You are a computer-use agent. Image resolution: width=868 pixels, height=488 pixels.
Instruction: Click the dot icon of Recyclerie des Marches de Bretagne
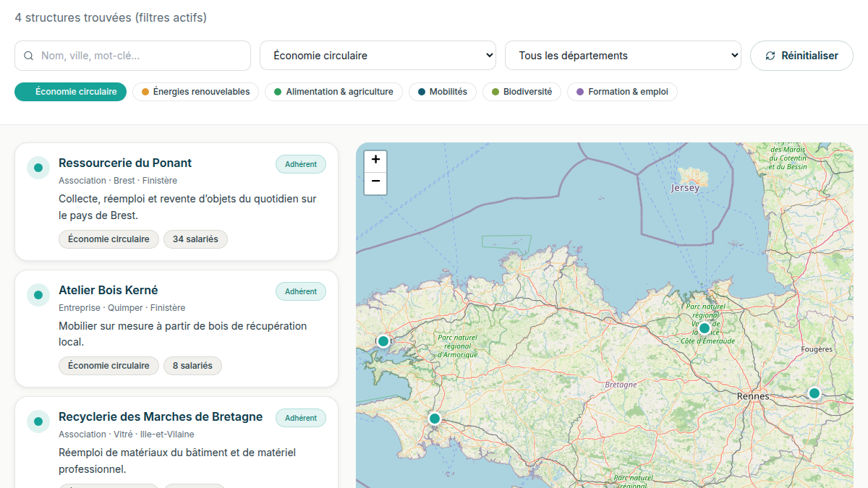38,421
